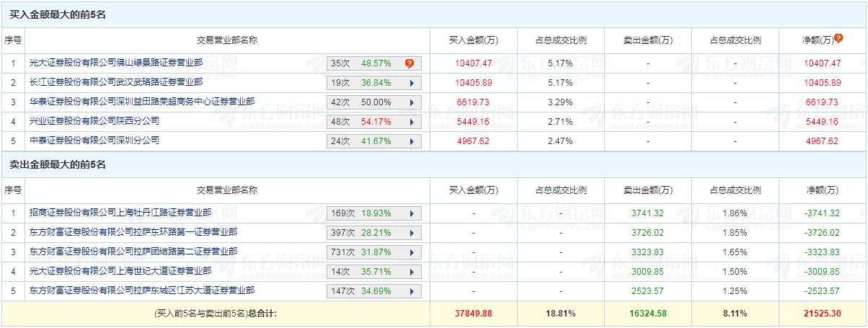Open the 24次 41.67% arrow for 中泰证券
Image resolution: width=868 pixels, height=328 pixels.
pos(411,142)
